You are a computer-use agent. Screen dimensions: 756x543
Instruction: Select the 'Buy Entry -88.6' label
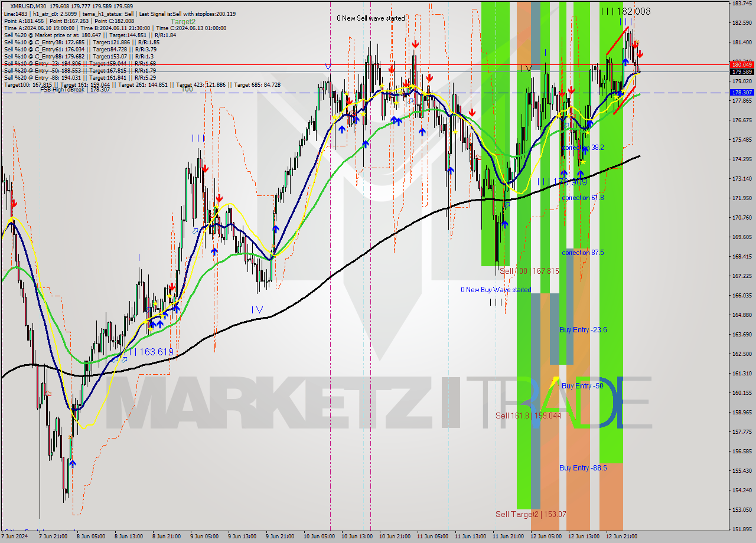coord(583,467)
